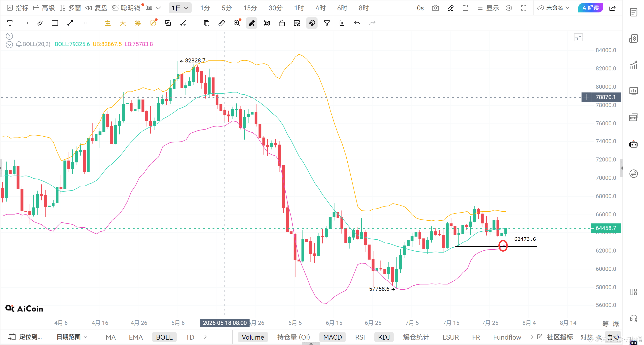Expand more sub-indicators chevron after Fundflow
The height and width of the screenshot is (345, 644).
tap(532, 337)
